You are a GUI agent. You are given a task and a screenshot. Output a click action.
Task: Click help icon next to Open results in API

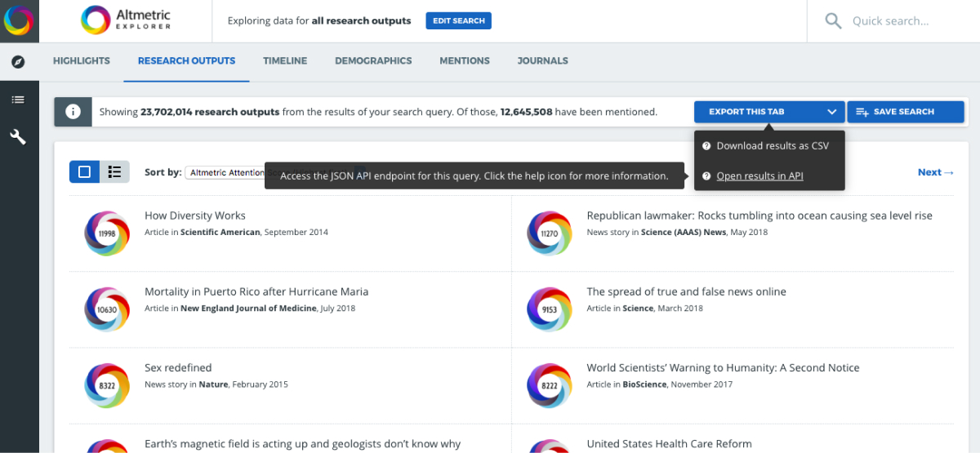[706, 176]
